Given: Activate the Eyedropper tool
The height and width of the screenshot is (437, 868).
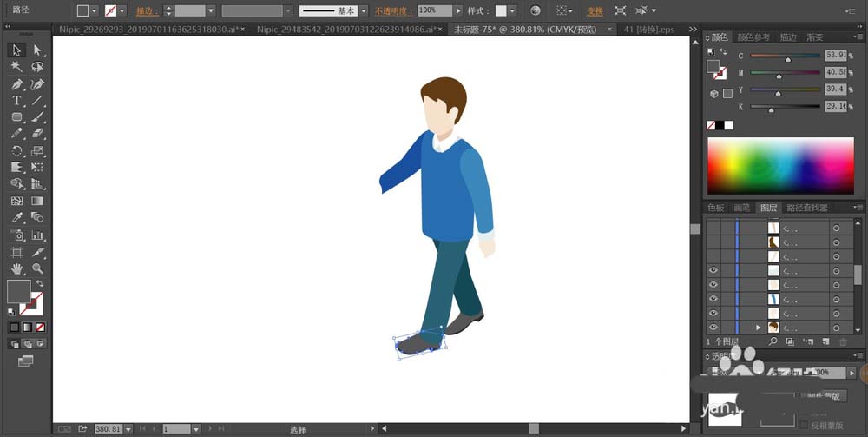Looking at the screenshot, I should (16, 218).
